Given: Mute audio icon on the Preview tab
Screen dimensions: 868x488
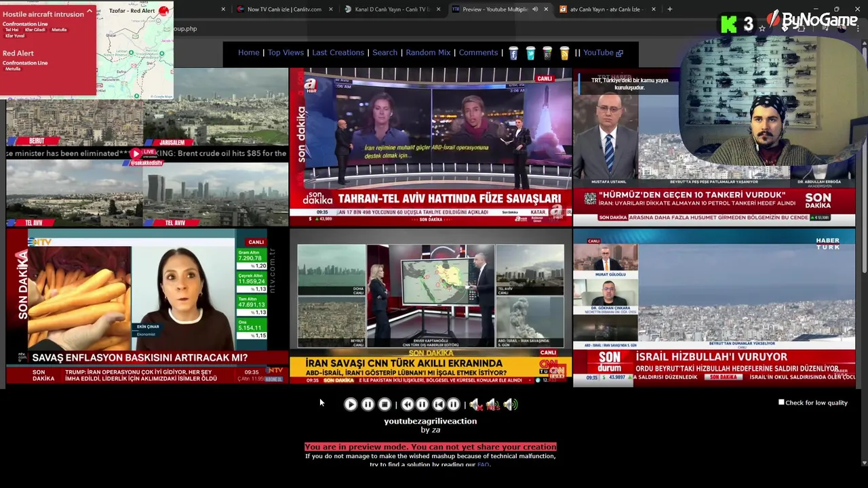Looking at the screenshot, I should click(x=534, y=9).
